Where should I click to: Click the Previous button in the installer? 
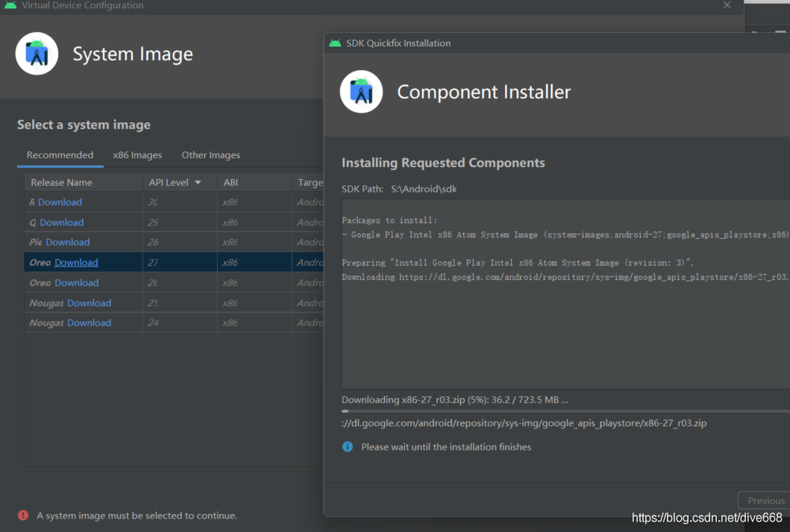[765, 500]
